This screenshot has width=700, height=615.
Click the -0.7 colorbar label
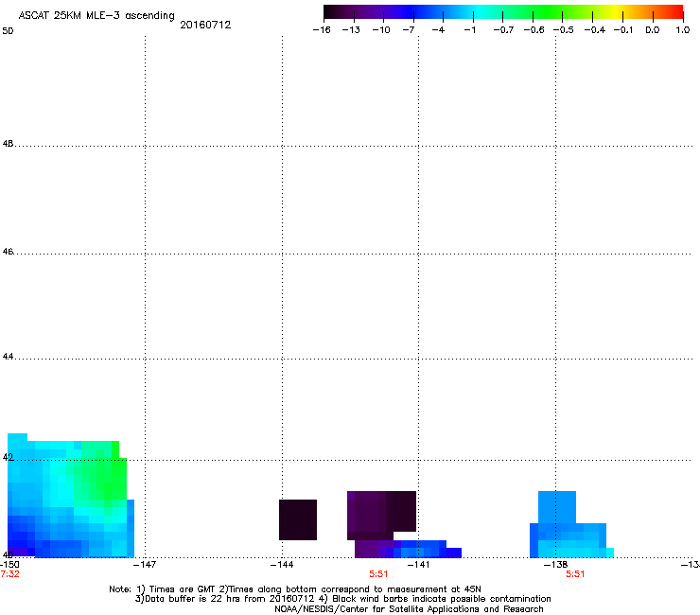(x=503, y=30)
